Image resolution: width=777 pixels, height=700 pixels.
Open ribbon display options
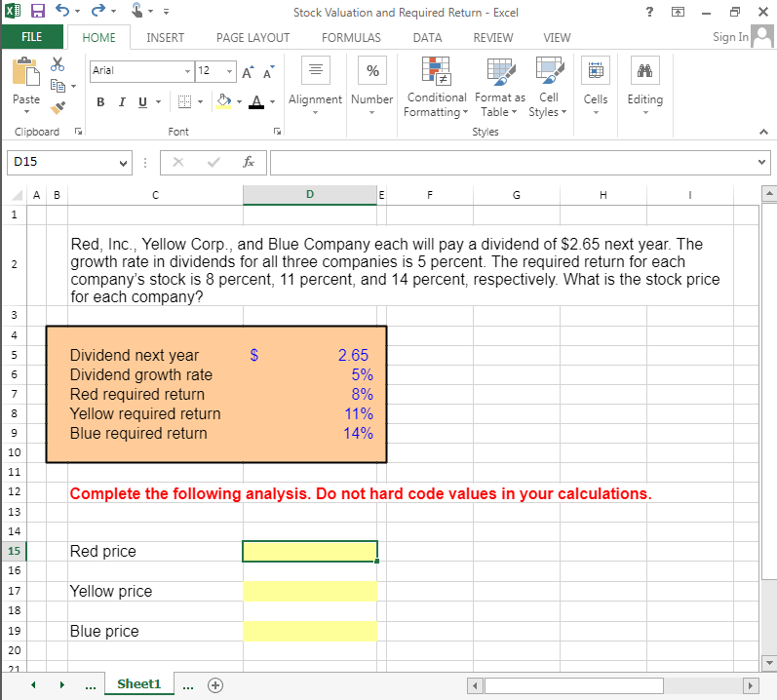coord(678,12)
